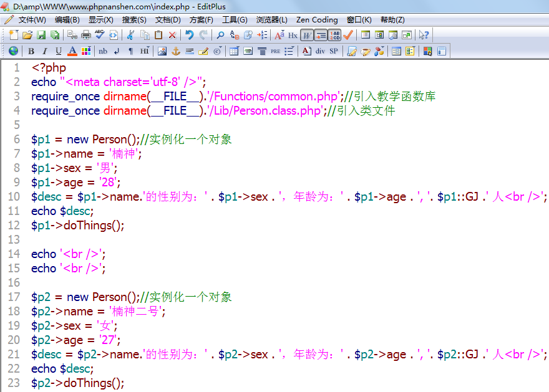Insert SP span tag
The image size is (549, 392).
point(334,51)
